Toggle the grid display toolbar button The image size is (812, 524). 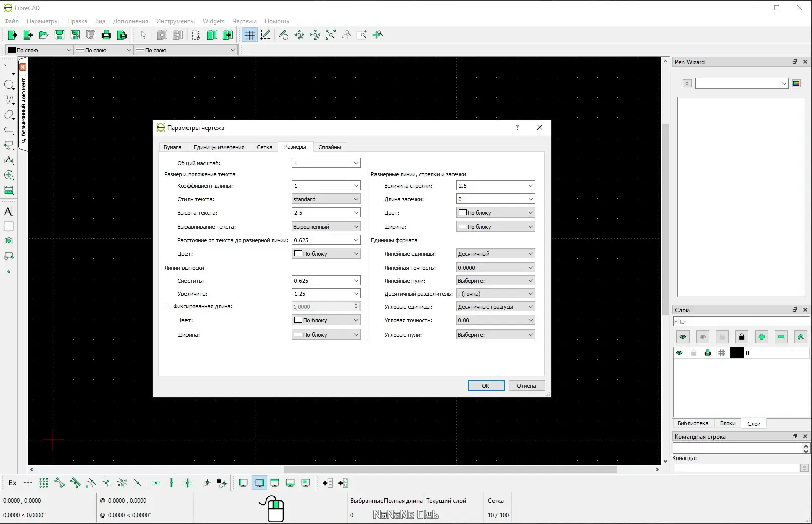[249, 35]
